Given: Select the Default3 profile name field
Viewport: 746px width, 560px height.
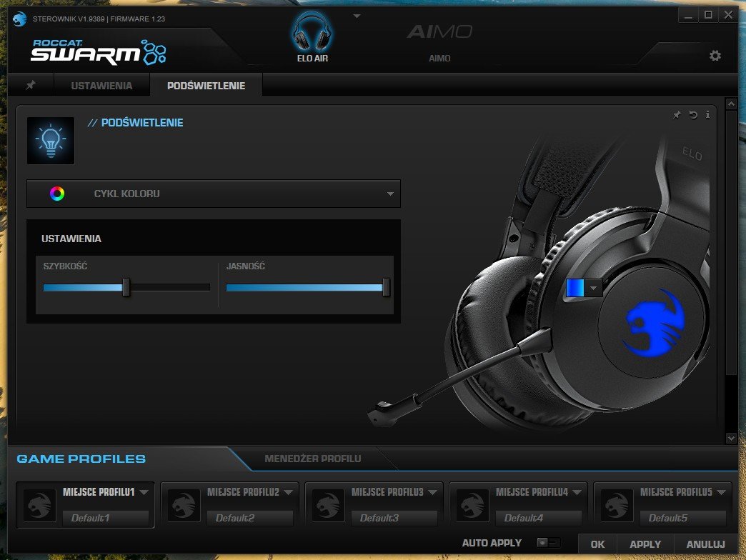Looking at the screenshot, I should pos(394,518).
